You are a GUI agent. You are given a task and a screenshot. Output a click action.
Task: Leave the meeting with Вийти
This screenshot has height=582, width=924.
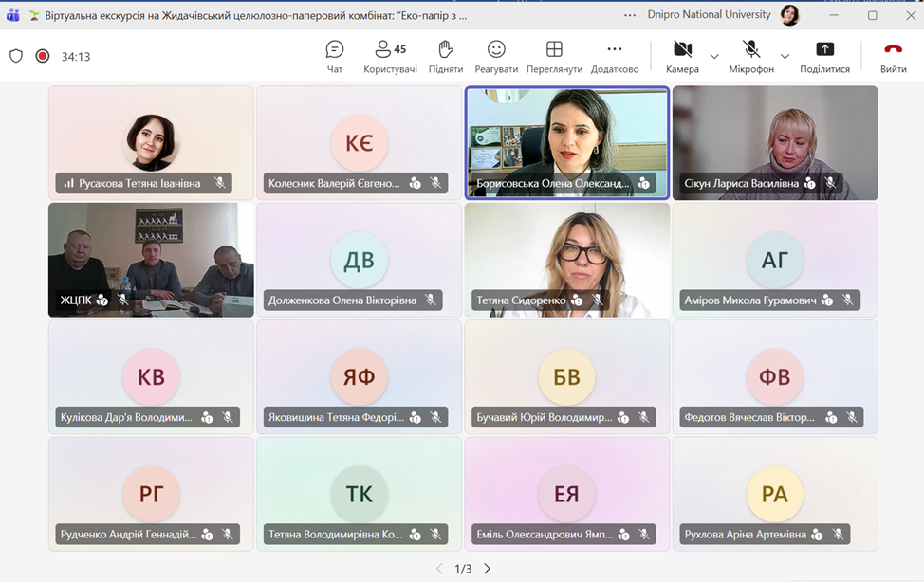[x=893, y=56]
